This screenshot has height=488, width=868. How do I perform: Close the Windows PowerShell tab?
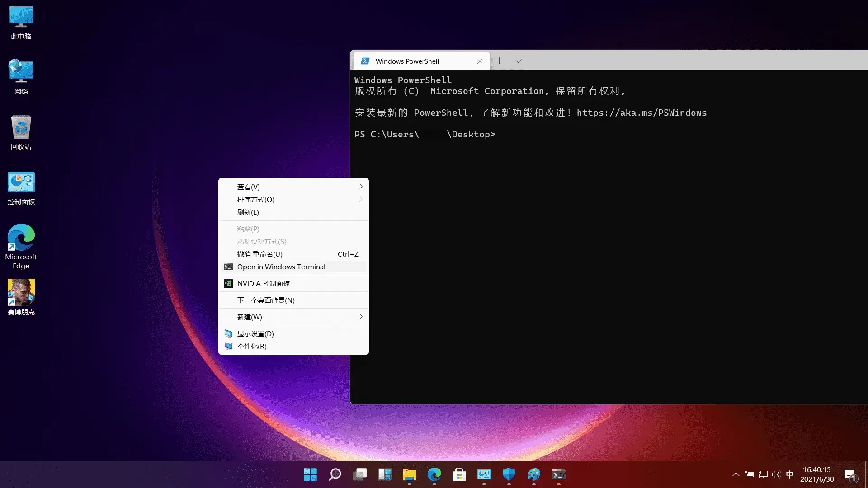[480, 61]
